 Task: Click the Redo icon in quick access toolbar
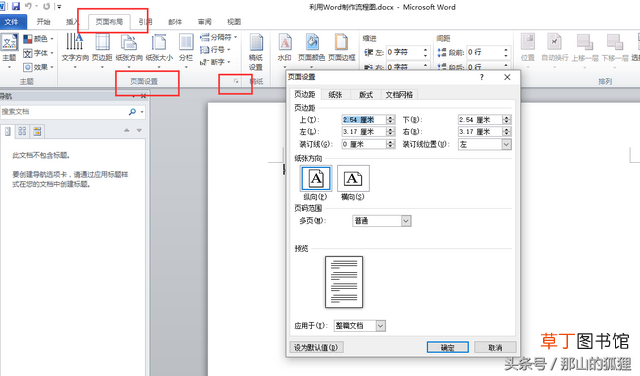(47, 6)
